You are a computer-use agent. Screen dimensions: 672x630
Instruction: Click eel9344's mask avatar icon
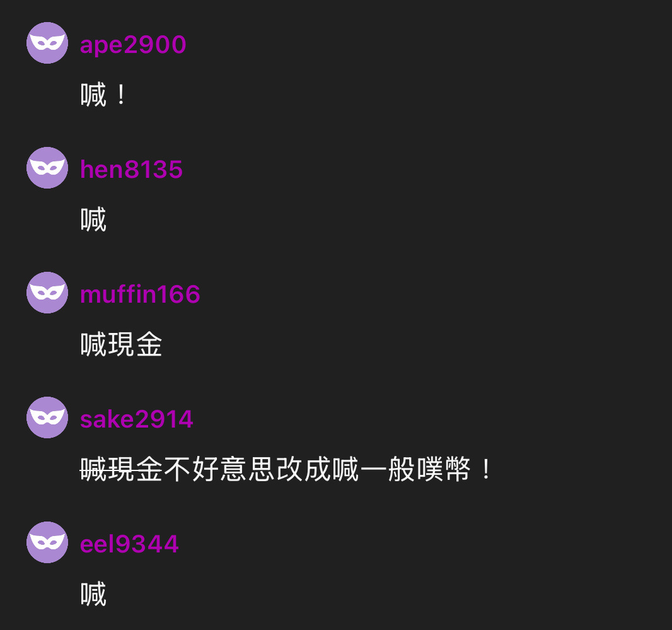coord(47,542)
